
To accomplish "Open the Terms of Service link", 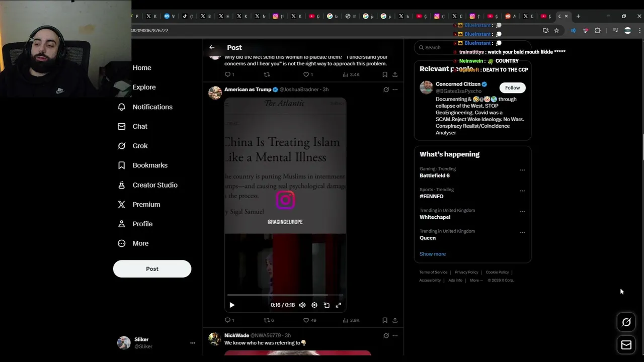I will click(433, 272).
